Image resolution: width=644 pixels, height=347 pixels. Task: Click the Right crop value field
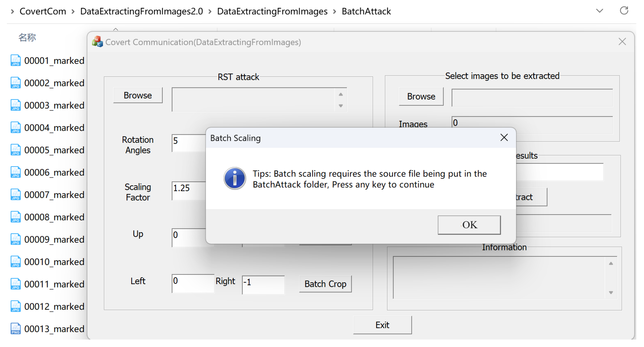[263, 284]
